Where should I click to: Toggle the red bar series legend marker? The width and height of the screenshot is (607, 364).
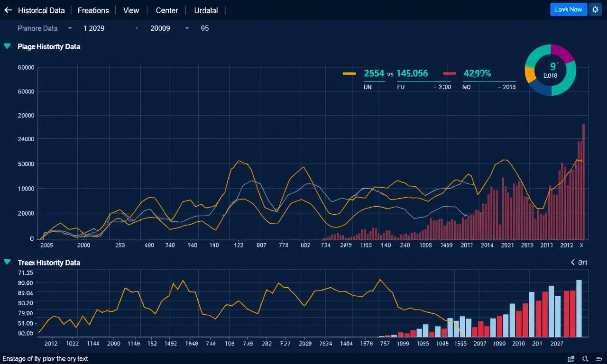(449, 73)
